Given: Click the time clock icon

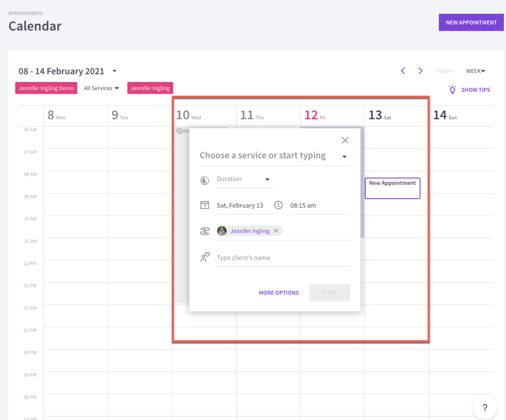Looking at the screenshot, I should click(x=278, y=205).
